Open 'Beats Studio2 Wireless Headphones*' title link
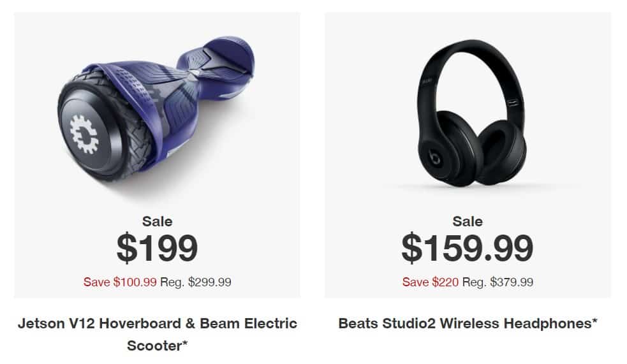This screenshot has width=627, height=364. pos(468,323)
